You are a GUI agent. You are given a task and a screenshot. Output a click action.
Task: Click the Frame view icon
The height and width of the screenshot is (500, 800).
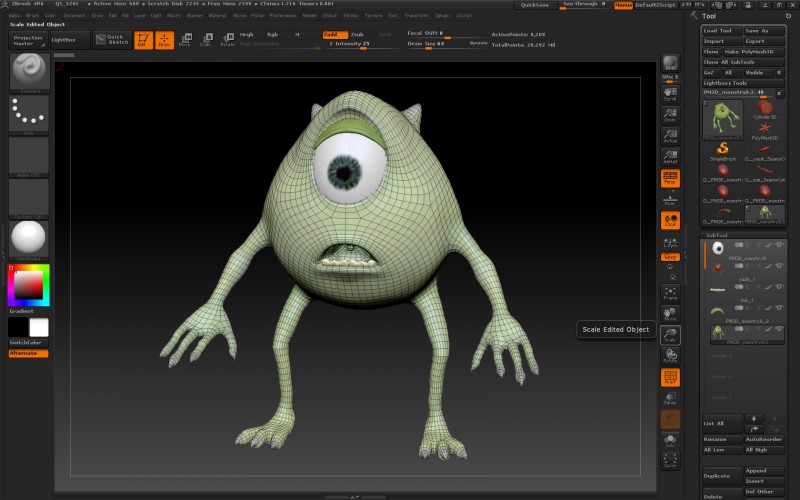[x=670, y=294]
